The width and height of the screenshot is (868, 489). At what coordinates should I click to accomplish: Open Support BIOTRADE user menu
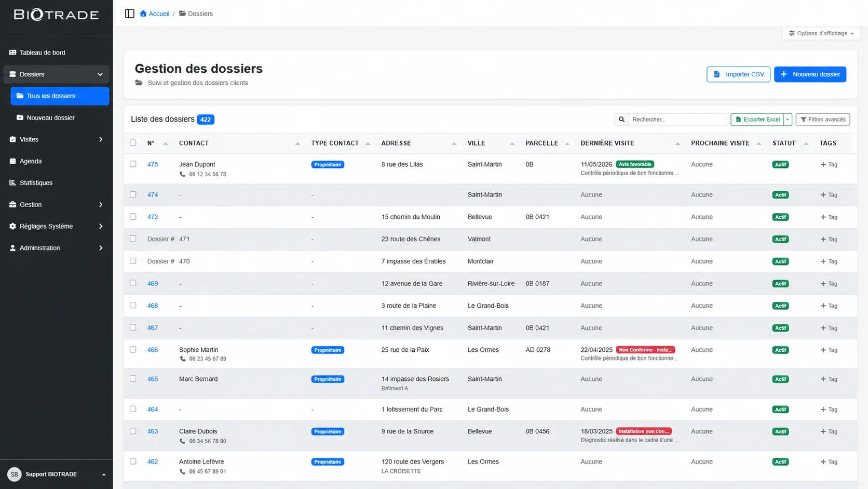coord(56,474)
